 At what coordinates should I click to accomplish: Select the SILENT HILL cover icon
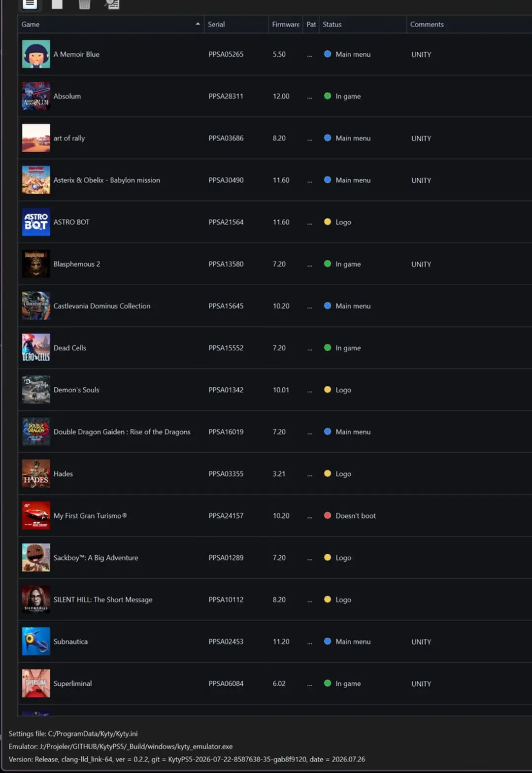[x=36, y=600]
